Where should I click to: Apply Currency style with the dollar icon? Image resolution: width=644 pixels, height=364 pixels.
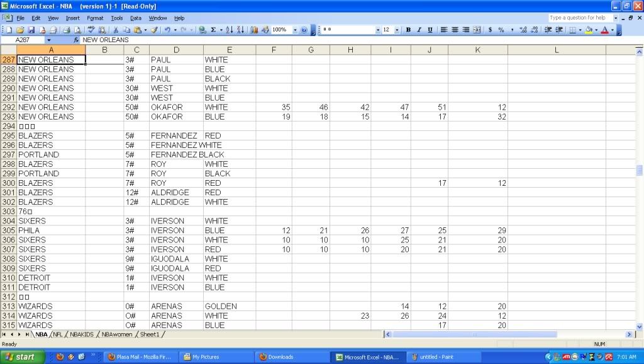(490, 30)
